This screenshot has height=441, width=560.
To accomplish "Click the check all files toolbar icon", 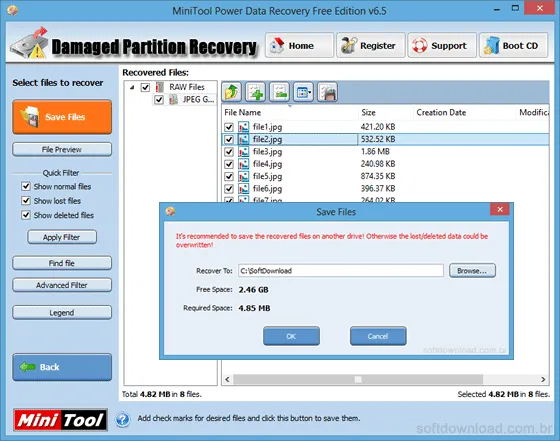I will (x=255, y=92).
